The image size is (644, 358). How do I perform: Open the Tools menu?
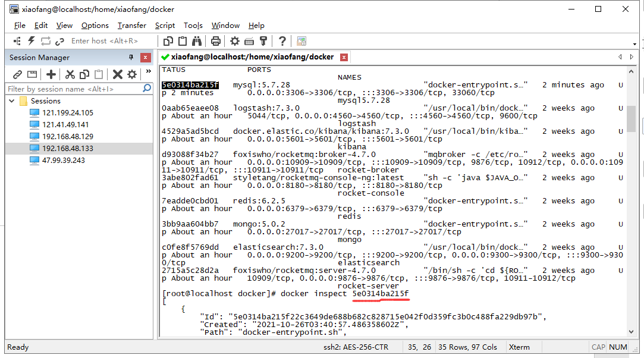193,26
